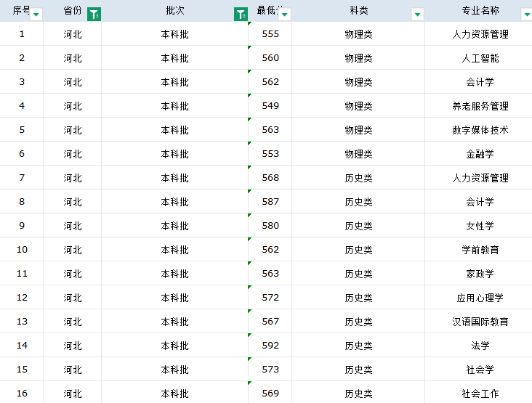
Task: Select 本科批 cell in row 11
Action: point(174,274)
